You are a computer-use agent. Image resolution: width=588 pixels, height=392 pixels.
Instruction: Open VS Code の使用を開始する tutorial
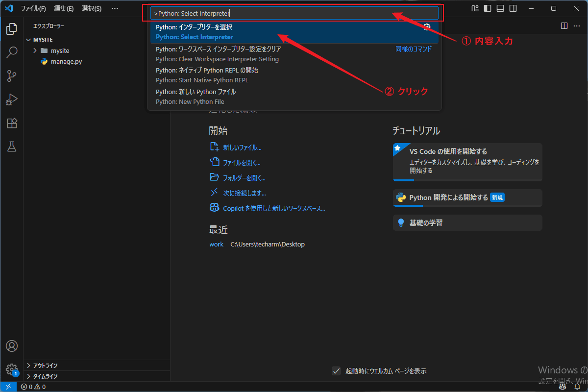(467, 162)
